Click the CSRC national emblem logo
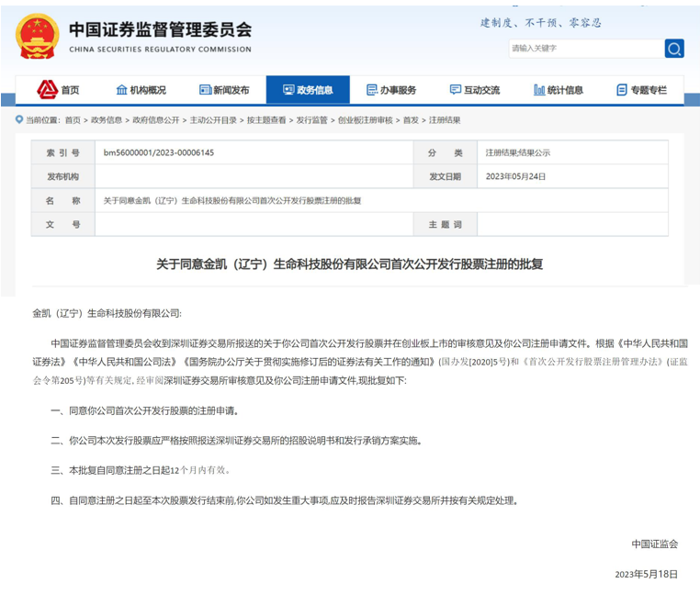 point(37,37)
